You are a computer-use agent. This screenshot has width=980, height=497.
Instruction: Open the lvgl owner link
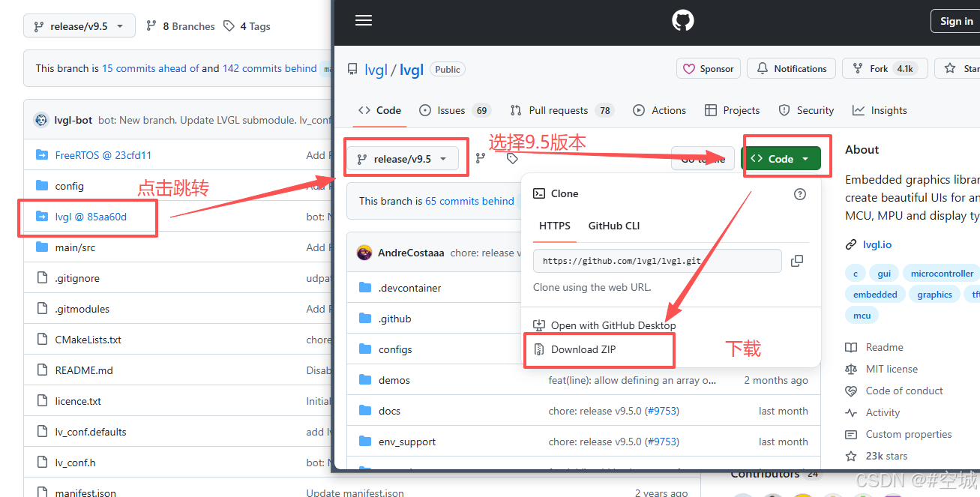pyautogui.click(x=376, y=70)
